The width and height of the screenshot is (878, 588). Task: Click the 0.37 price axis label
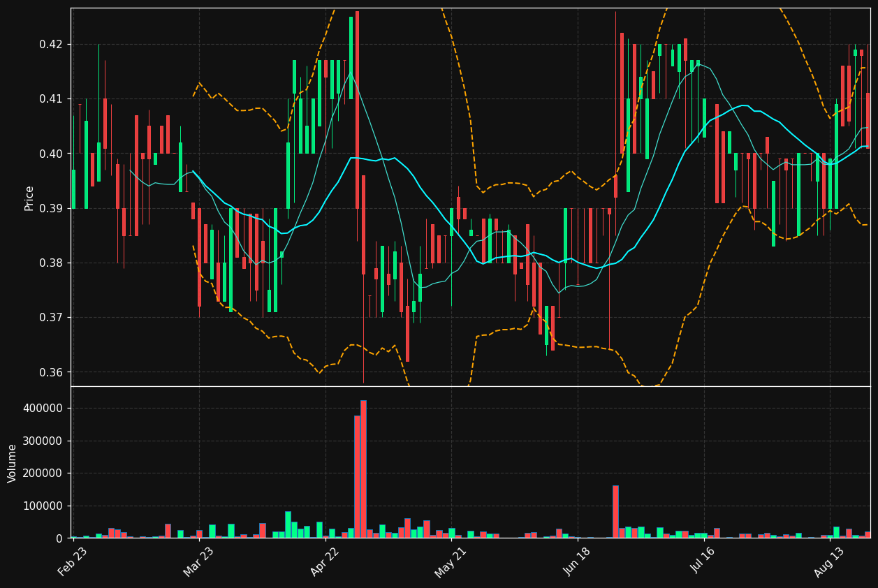50,317
